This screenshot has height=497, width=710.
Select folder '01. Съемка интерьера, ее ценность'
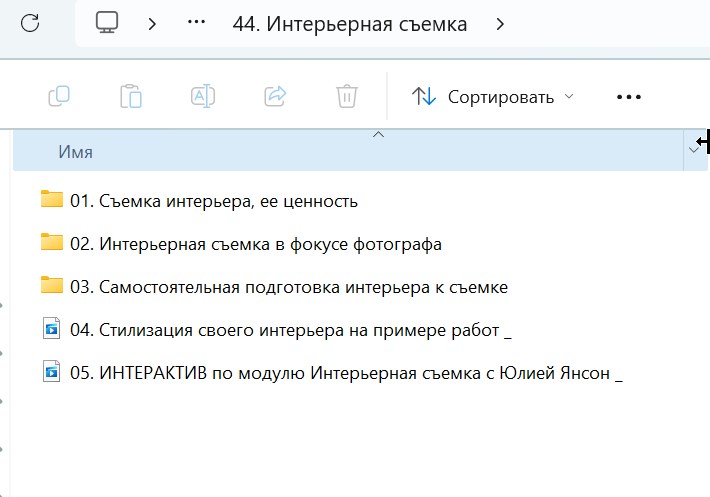click(214, 201)
